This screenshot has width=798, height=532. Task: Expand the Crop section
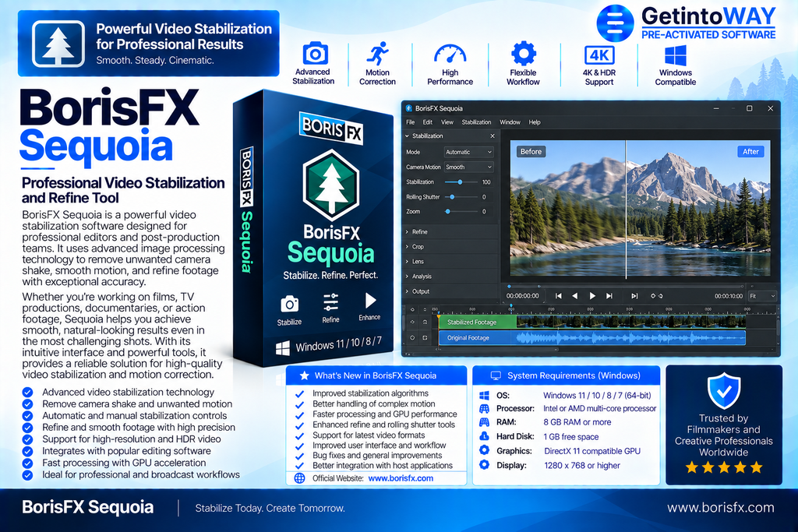click(x=407, y=247)
